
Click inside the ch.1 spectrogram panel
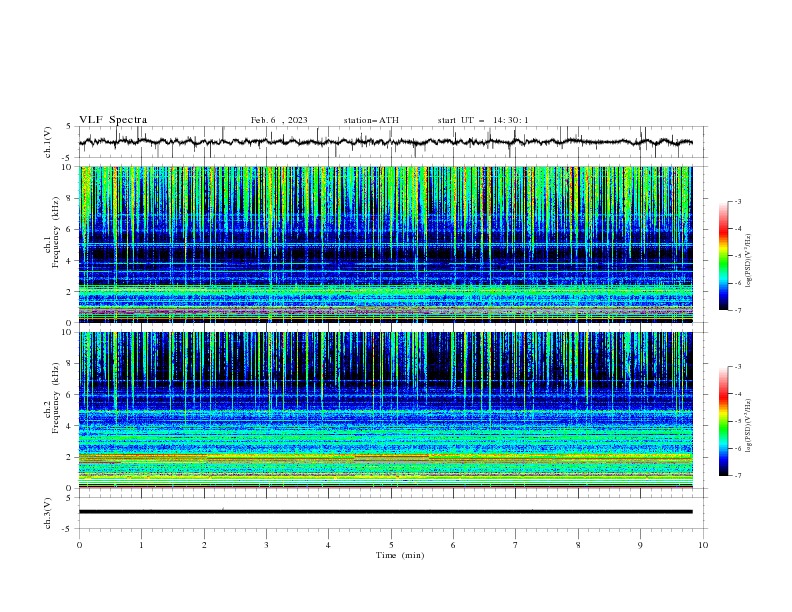pos(385,244)
